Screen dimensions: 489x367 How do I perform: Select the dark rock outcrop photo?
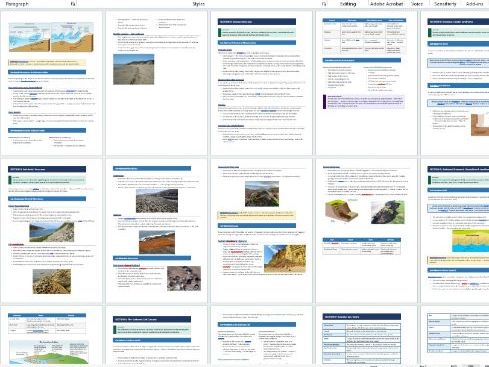point(387,212)
